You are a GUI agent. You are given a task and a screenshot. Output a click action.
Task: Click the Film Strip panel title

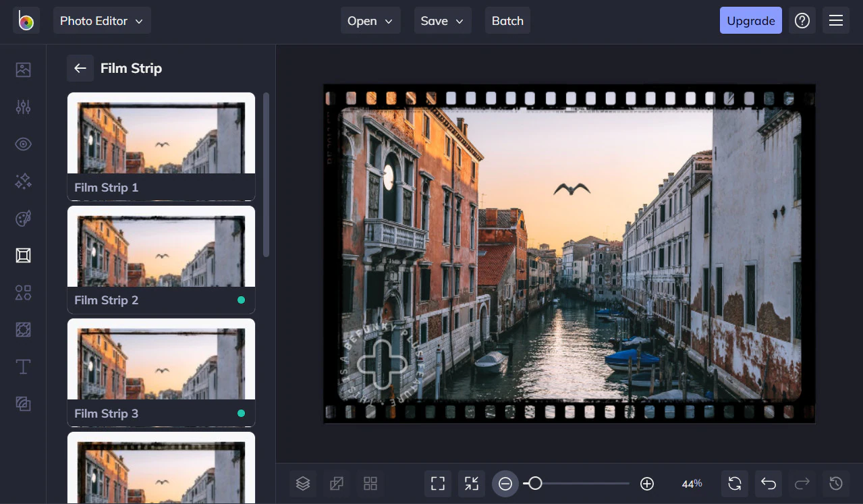point(131,68)
